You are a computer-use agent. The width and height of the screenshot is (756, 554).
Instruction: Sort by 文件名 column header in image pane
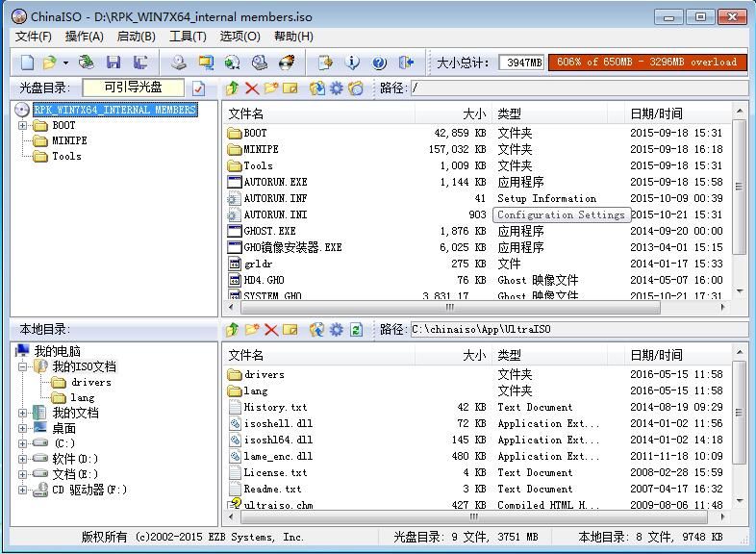(317, 113)
